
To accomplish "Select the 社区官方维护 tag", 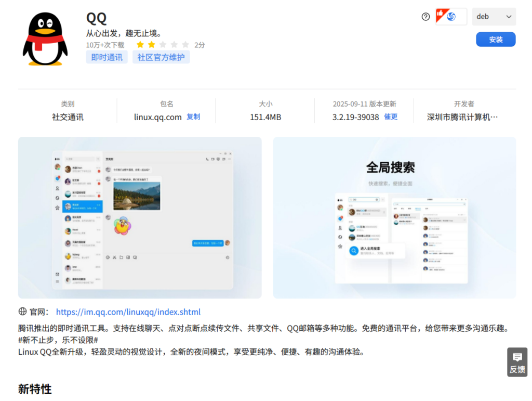I will coord(161,57).
